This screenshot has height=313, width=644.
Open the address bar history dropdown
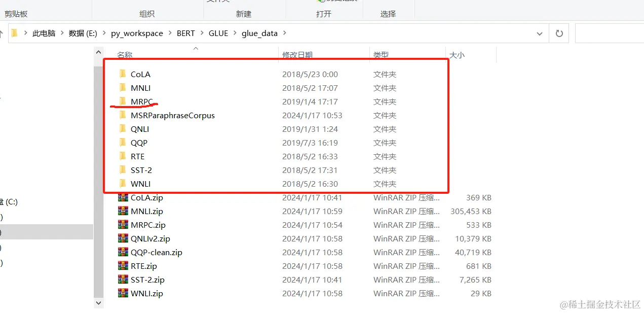pos(540,33)
